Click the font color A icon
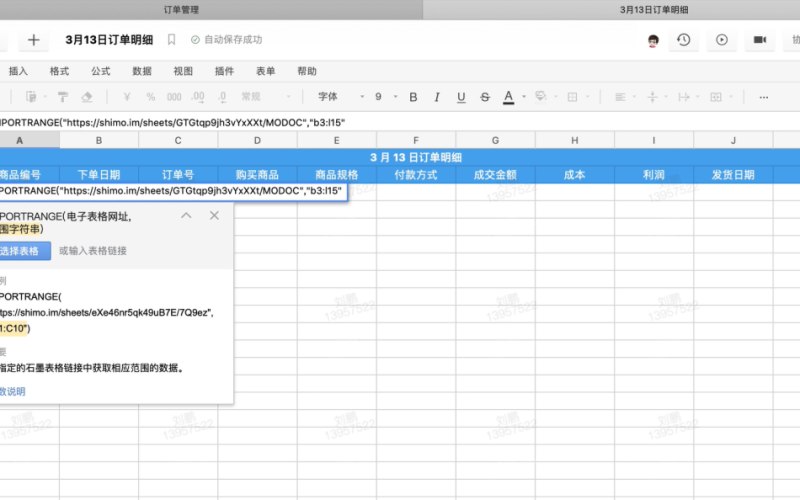The height and width of the screenshot is (500, 800). 508,97
